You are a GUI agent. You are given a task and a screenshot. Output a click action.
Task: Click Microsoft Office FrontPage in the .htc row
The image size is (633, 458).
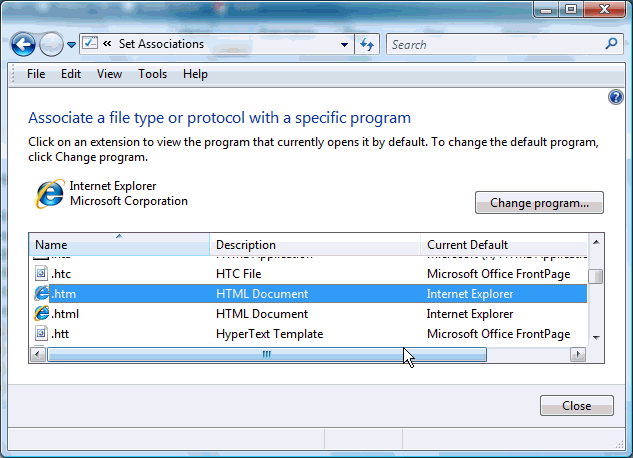(499, 274)
